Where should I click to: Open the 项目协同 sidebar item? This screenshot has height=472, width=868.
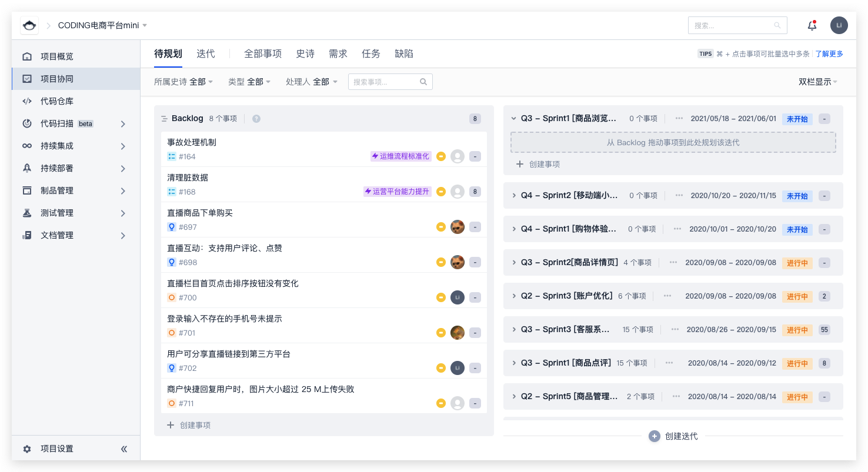[76, 79]
